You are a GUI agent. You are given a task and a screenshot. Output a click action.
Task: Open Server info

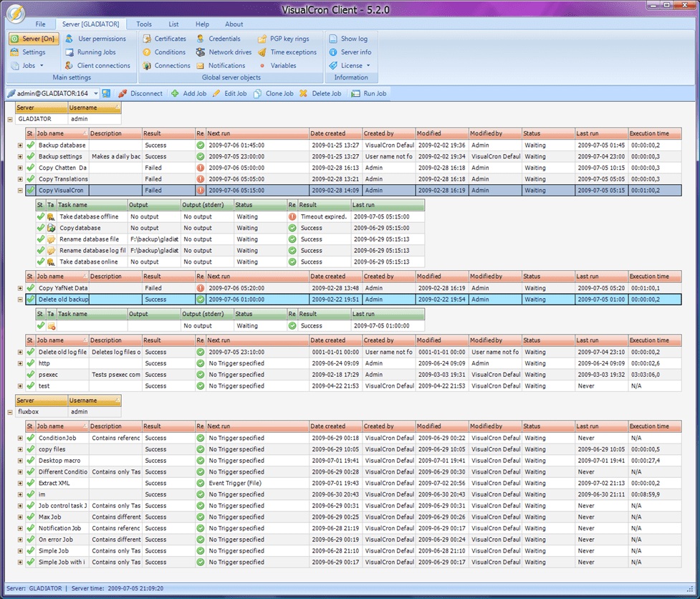(355, 52)
